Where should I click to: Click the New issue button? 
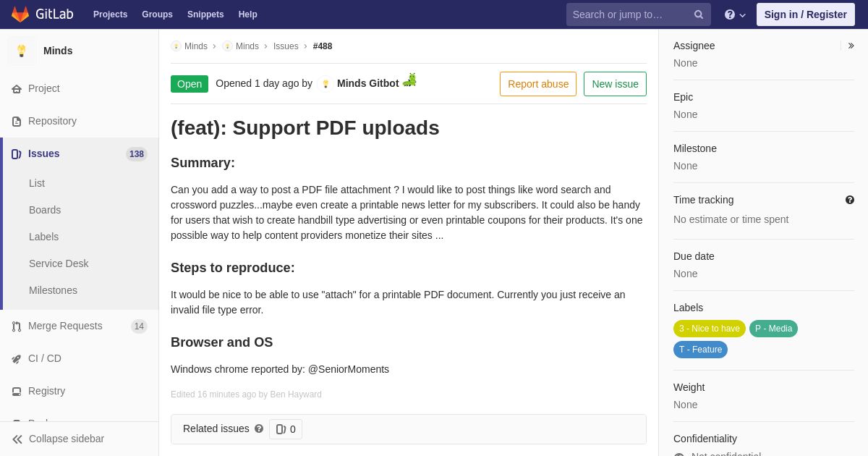point(615,84)
